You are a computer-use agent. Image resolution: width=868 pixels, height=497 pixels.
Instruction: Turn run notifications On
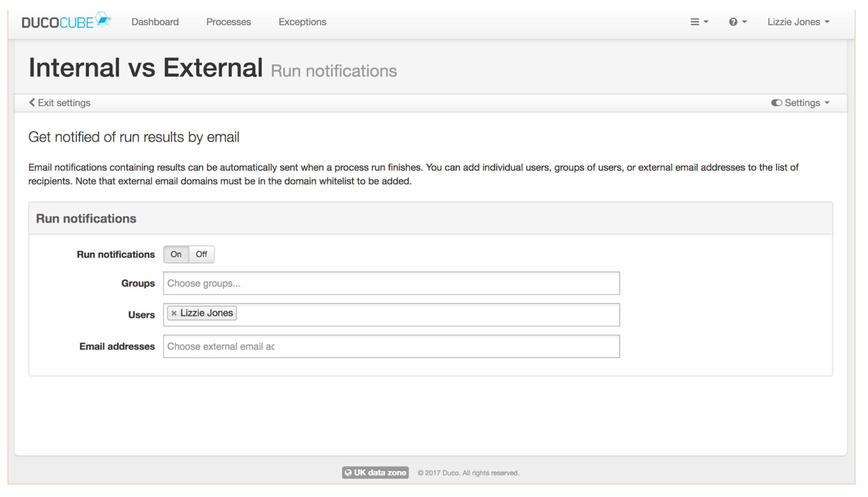176,254
